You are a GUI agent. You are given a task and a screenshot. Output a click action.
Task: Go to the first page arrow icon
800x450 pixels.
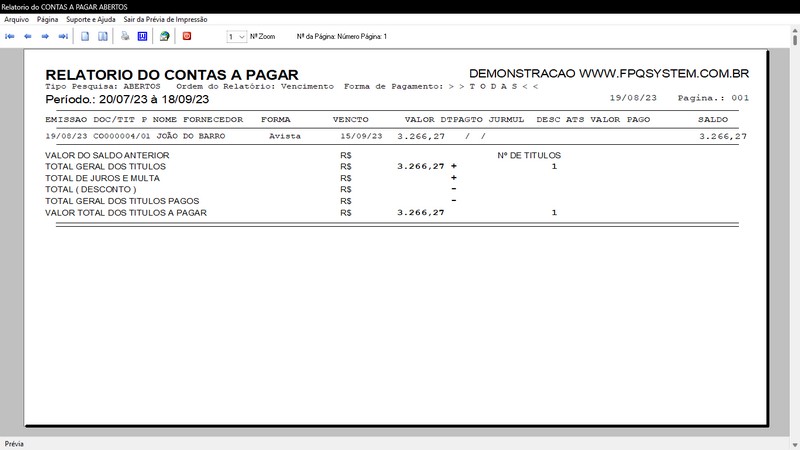point(10,36)
